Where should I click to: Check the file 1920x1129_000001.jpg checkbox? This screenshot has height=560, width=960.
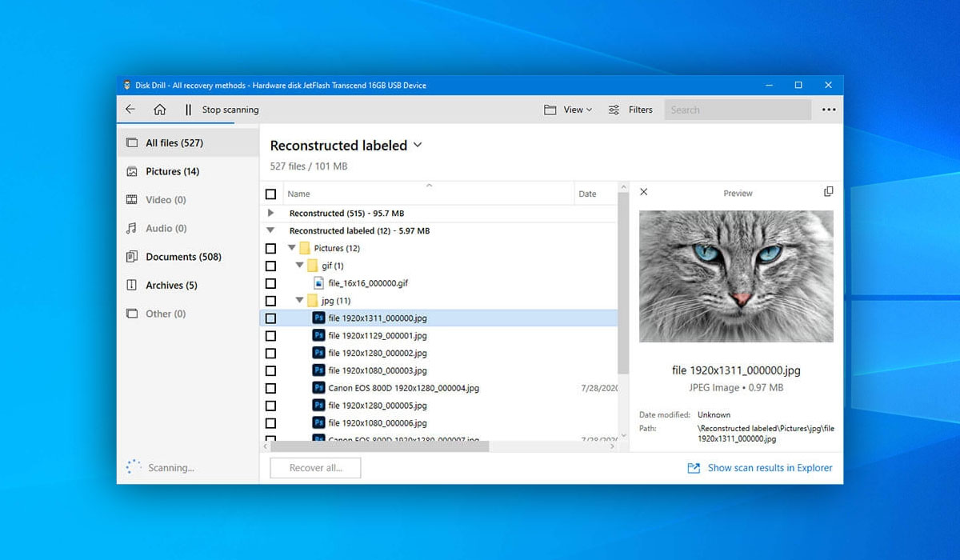point(270,336)
